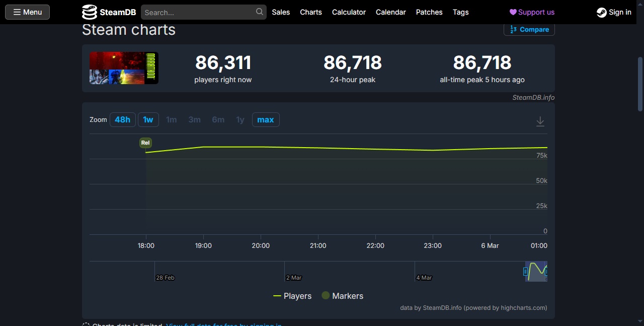Viewport: 644px width, 326px height.
Task: Open the Sales nav item
Action: point(281,12)
